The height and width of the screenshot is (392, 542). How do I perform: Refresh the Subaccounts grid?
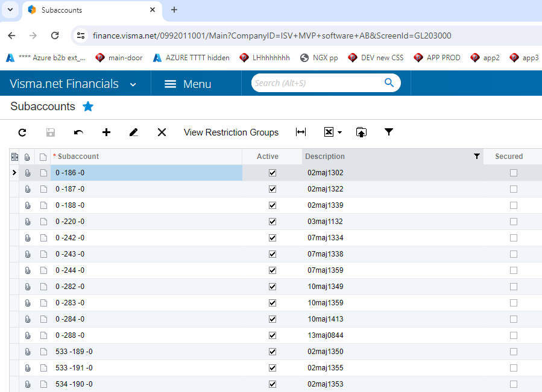click(22, 132)
